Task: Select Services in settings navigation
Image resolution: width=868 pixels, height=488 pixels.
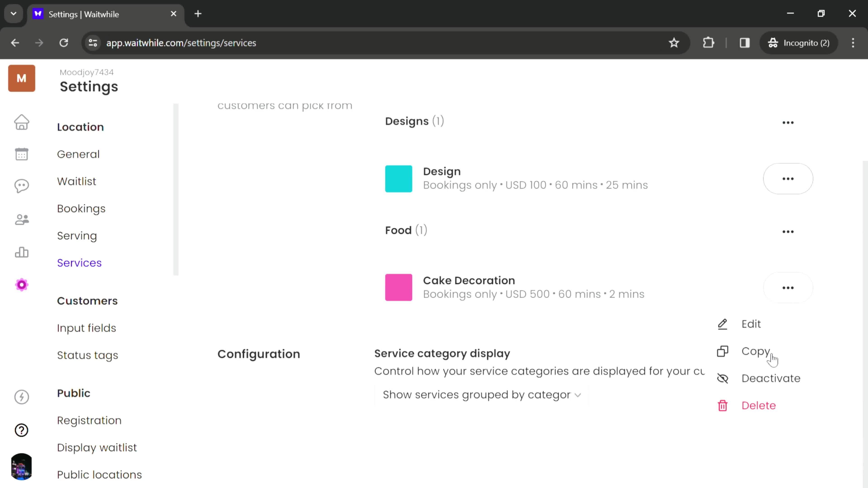Action: point(79,263)
